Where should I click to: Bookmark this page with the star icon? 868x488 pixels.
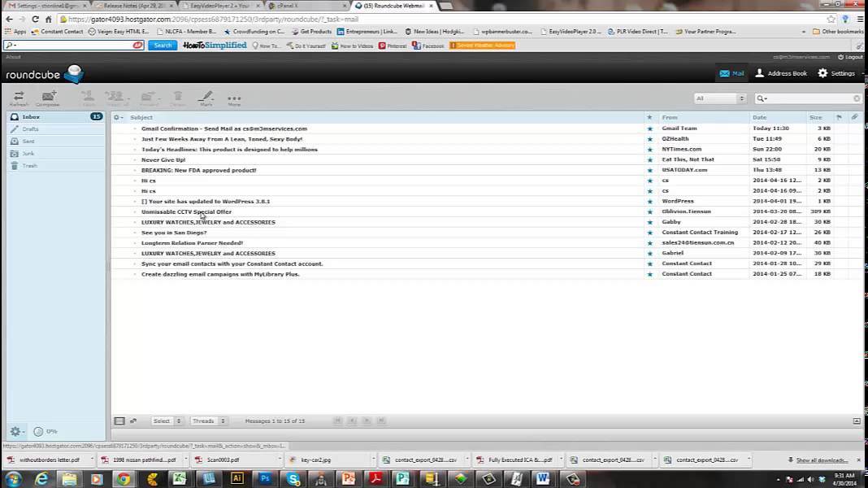click(831, 19)
